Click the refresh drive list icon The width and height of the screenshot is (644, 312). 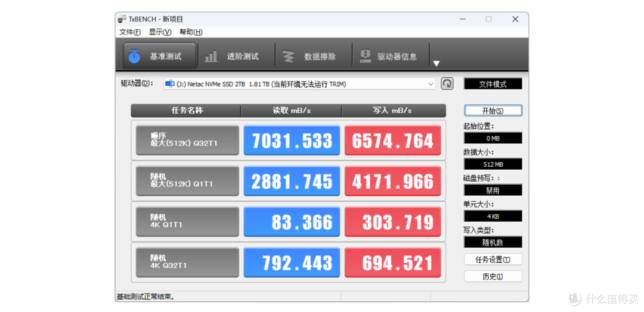pyautogui.click(x=447, y=83)
